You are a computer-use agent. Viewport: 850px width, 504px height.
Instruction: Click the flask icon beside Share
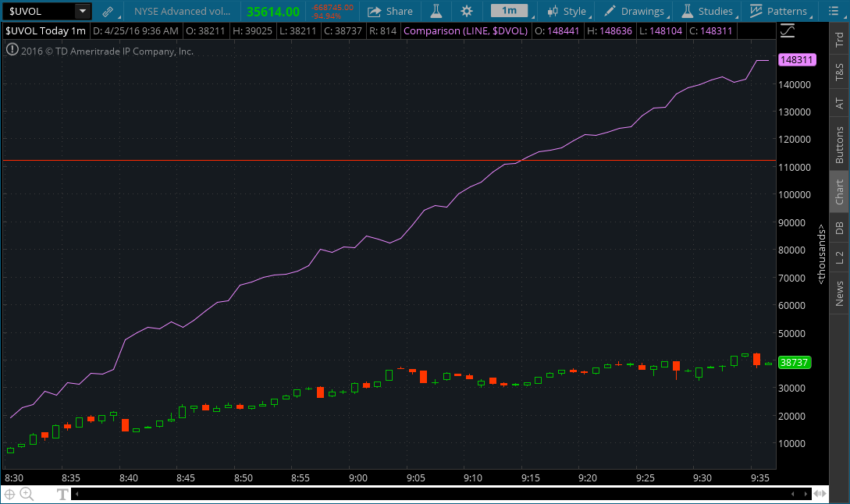pyautogui.click(x=436, y=11)
